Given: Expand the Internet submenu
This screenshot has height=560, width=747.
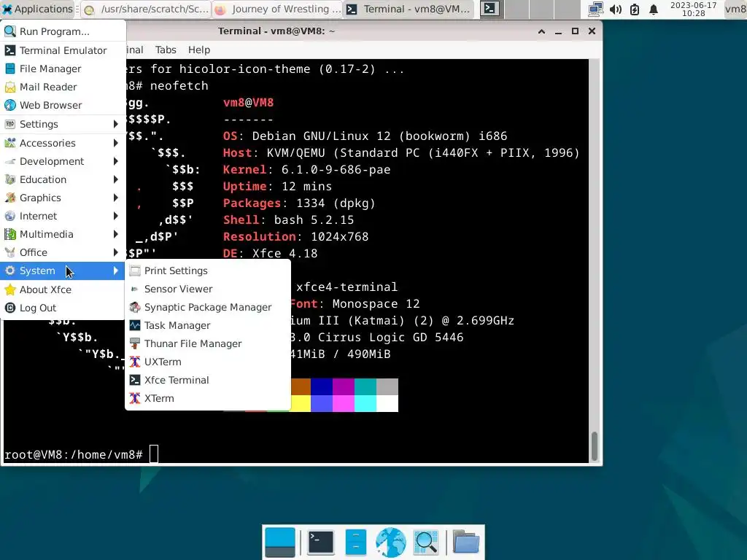Looking at the screenshot, I should 63,216.
